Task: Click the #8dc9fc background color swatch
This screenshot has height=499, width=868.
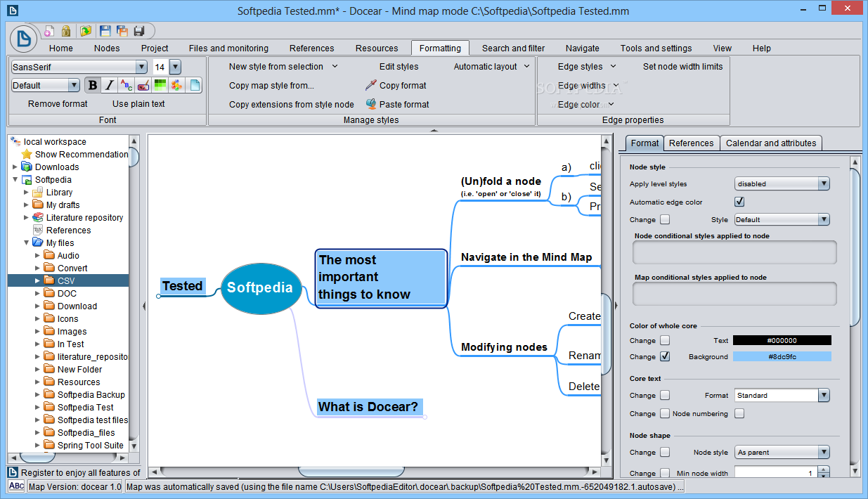Action: pyautogui.click(x=782, y=356)
